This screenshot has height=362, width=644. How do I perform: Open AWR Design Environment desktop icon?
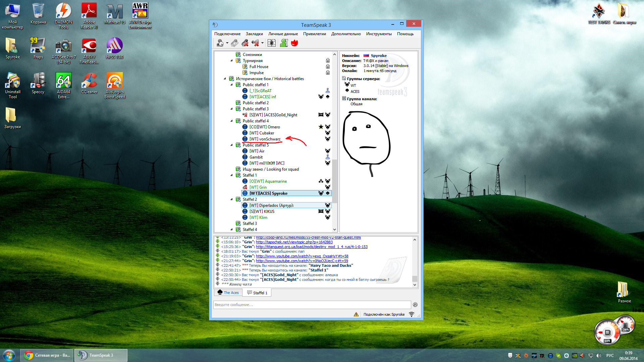point(140,16)
